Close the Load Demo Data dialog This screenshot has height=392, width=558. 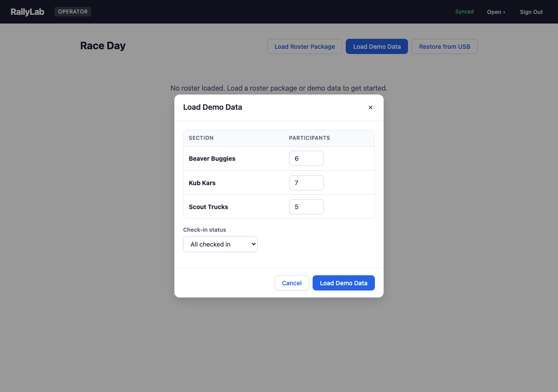point(370,107)
